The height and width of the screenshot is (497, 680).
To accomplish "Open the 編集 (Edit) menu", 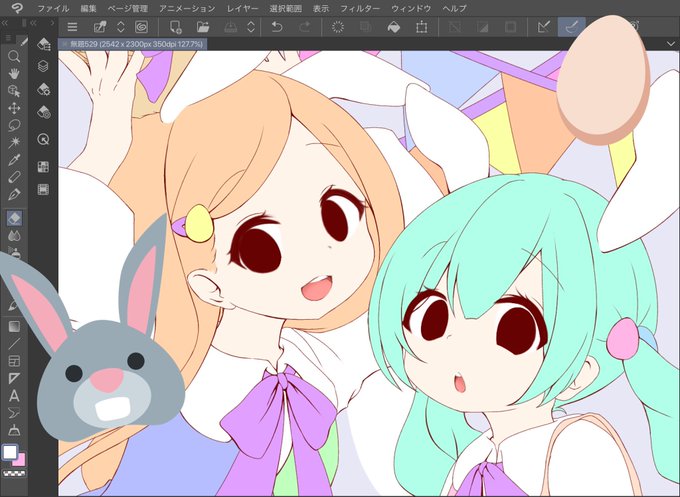I will (88, 8).
